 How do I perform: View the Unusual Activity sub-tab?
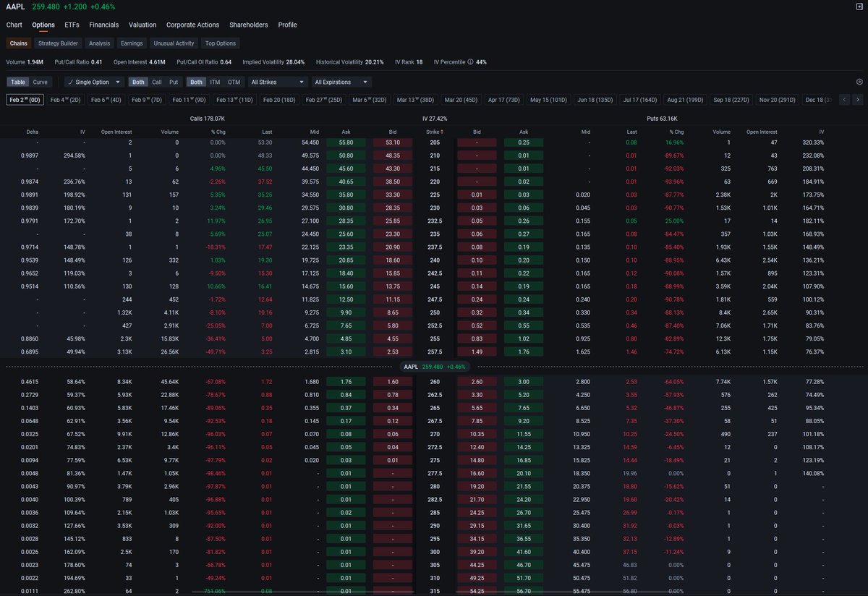coord(174,43)
